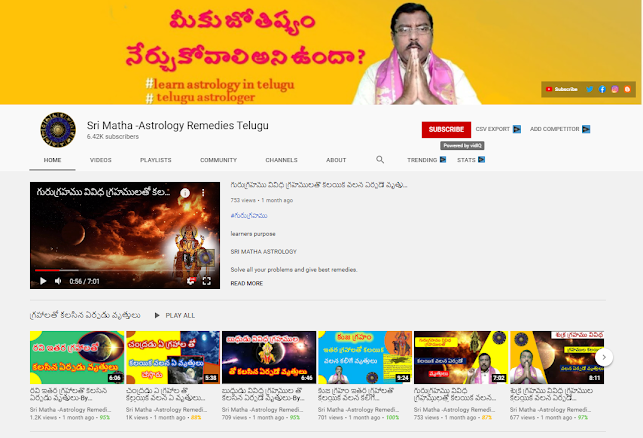Open title of the 1.2K views video
This screenshot has width=643, height=438.
pyautogui.click(x=69, y=394)
